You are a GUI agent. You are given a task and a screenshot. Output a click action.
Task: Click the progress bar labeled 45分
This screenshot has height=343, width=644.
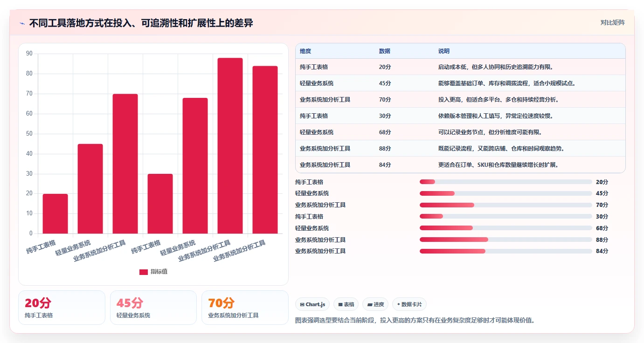[x=506, y=193]
